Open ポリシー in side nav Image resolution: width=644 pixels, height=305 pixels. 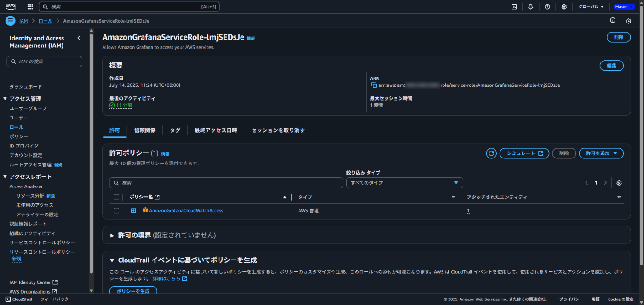point(19,136)
